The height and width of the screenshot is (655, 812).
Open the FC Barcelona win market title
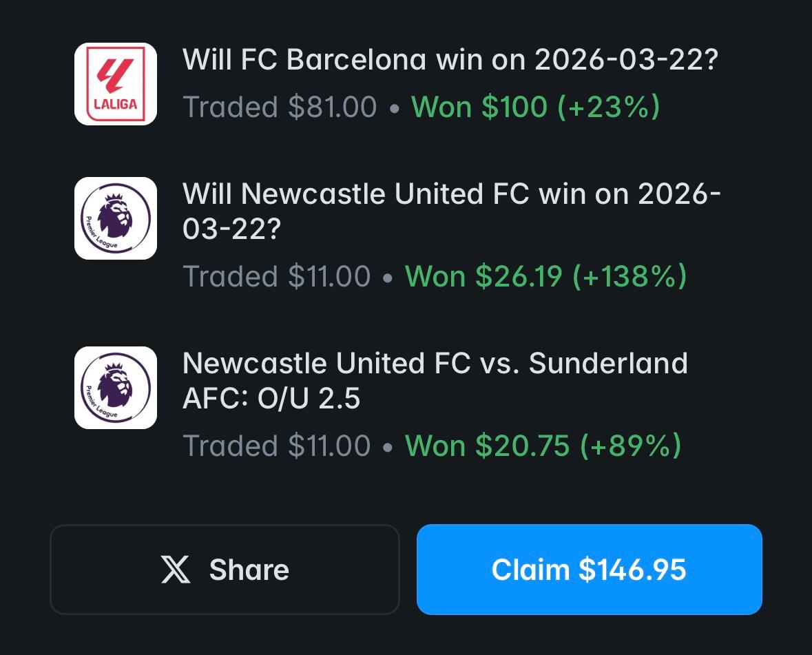pos(450,59)
